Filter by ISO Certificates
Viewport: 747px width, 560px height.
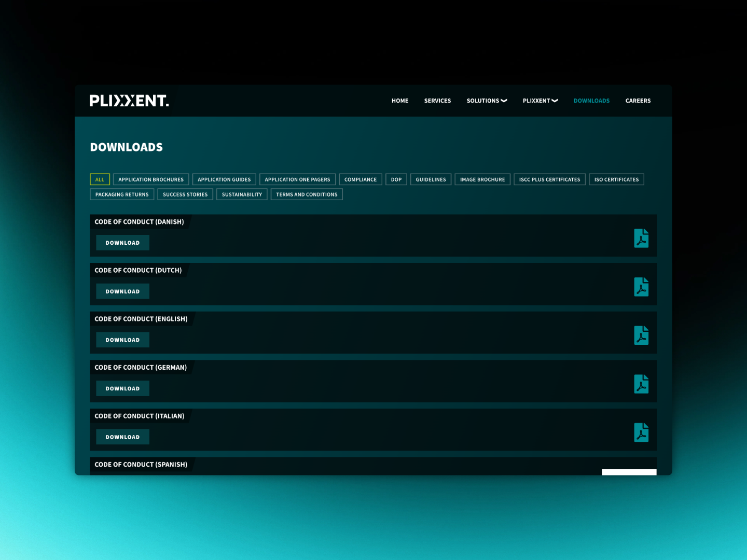616,179
